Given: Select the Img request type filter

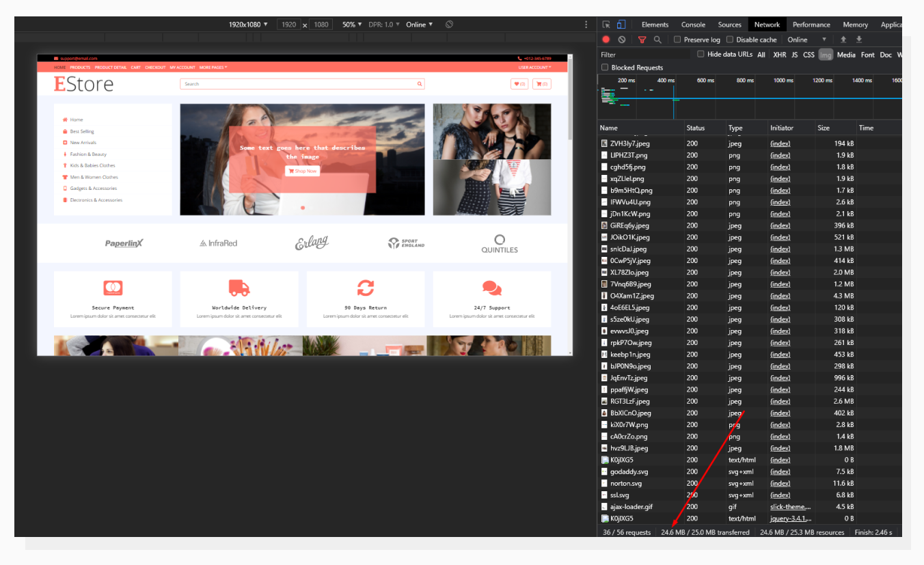Looking at the screenshot, I should pyautogui.click(x=826, y=54).
